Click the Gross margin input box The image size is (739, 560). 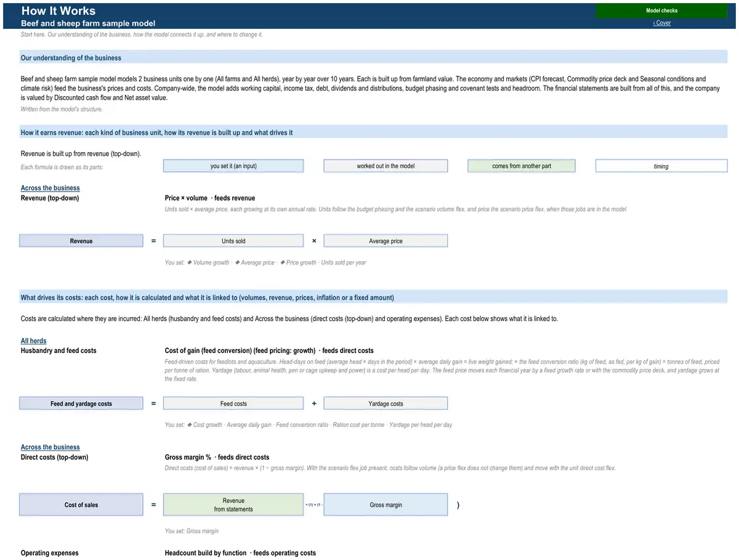click(x=386, y=505)
